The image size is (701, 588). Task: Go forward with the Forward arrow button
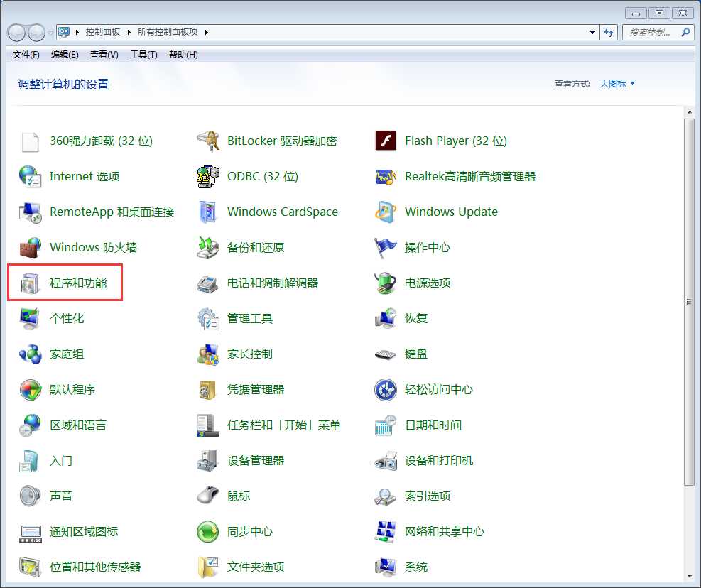pos(36,33)
